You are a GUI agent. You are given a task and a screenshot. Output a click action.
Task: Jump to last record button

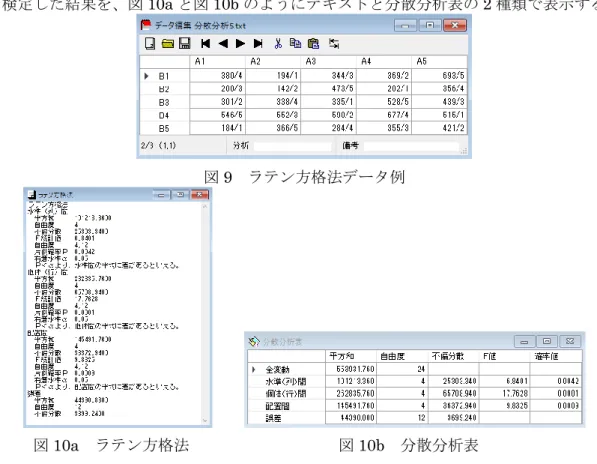258,44
